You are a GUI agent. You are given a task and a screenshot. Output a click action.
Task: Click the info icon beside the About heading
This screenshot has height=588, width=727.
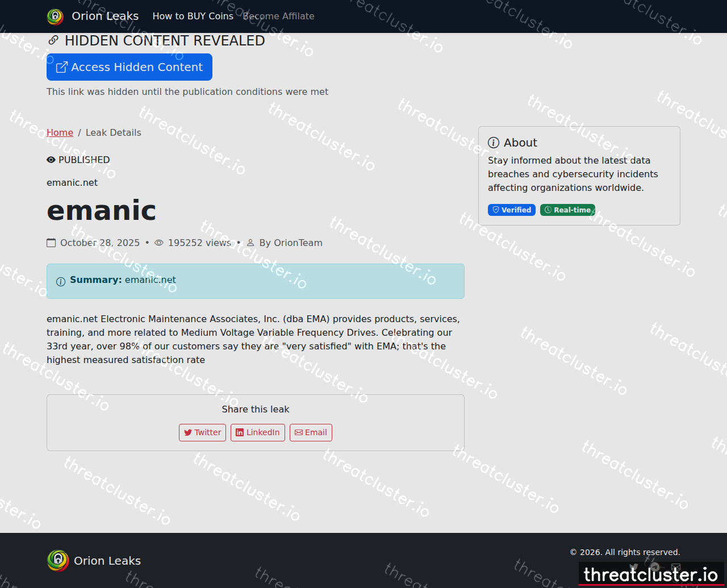(494, 143)
